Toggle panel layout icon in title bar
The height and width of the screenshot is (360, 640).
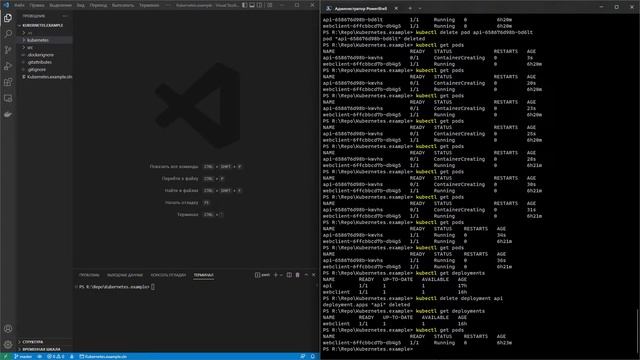click(252, 5)
